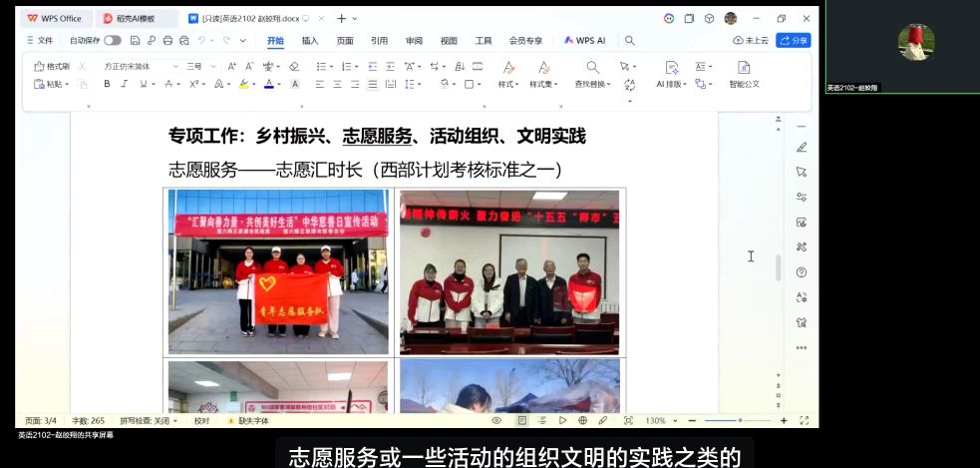Viewport: 980px width, 468px height.
Task: Toggle the AutoSave (自动保存) switch
Action: tap(112, 40)
